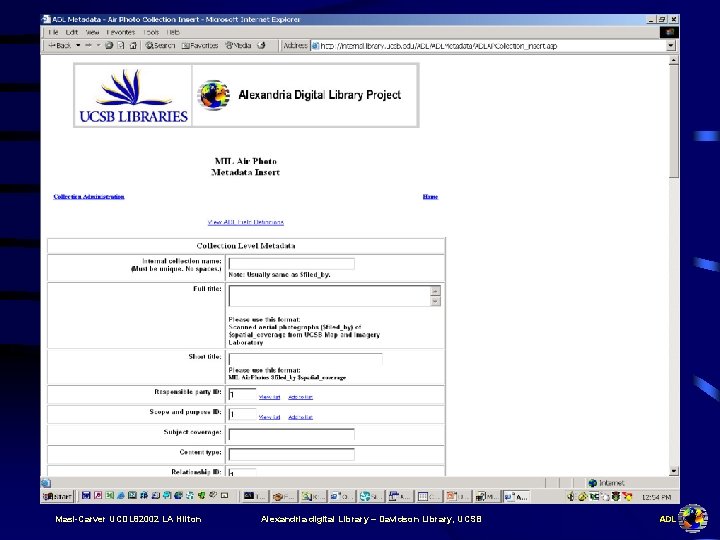The height and width of the screenshot is (540, 720).
Task: Launch Internet Explorer from quick launch icons
Action: pyautogui.click(x=121, y=496)
